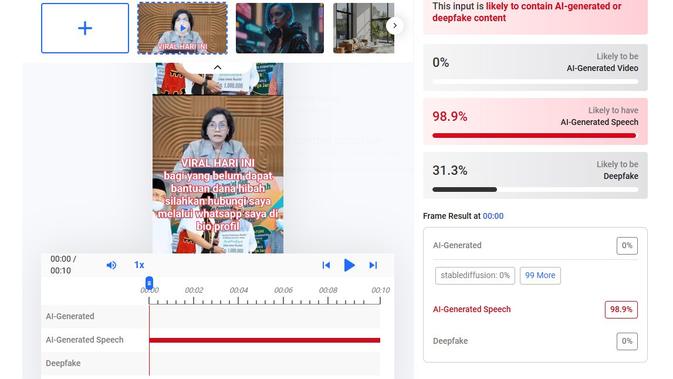This screenshot has height=379, width=673.
Task: Skip to next frame
Action: point(373,265)
